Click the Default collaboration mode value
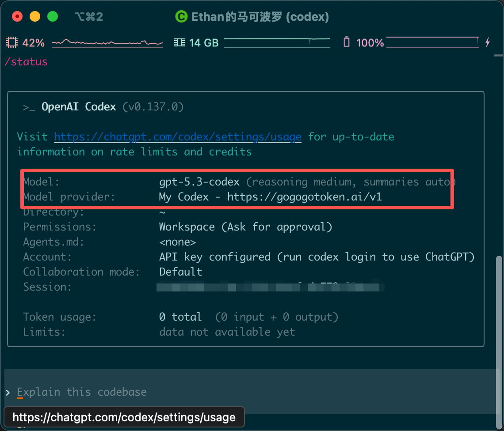Image resolution: width=504 pixels, height=431 pixels. click(x=181, y=272)
